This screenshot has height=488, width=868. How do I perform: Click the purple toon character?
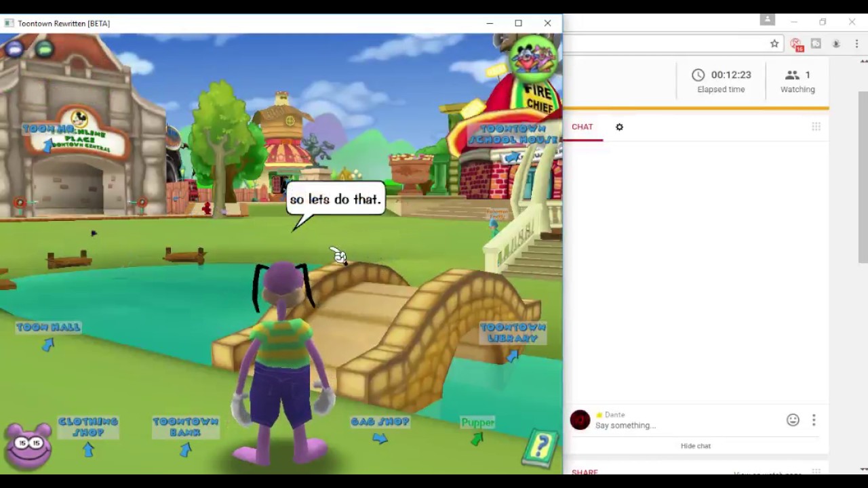(281, 363)
